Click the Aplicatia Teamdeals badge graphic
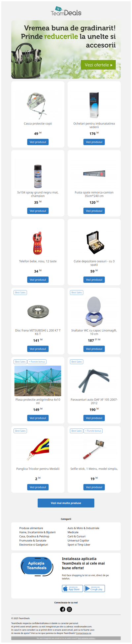132x644 pixels. coord(37,566)
